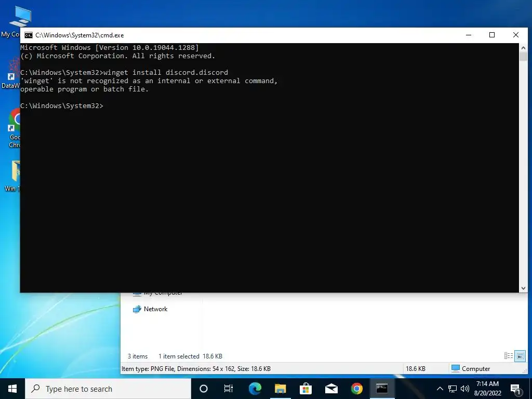Click the 'Microsoft Windows [Version 10.0.19044.1288]' line
The width and height of the screenshot is (532, 399).
point(110,47)
